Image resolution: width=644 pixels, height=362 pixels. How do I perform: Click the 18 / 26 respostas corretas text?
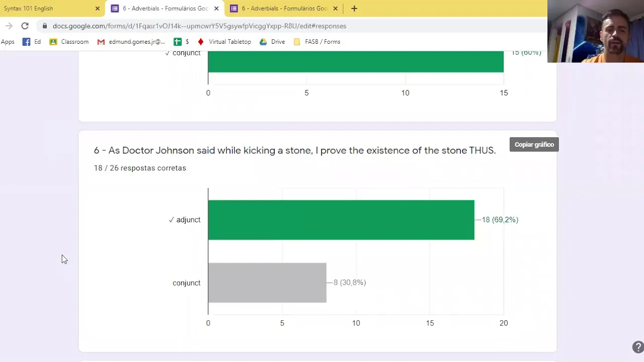(140, 168)
